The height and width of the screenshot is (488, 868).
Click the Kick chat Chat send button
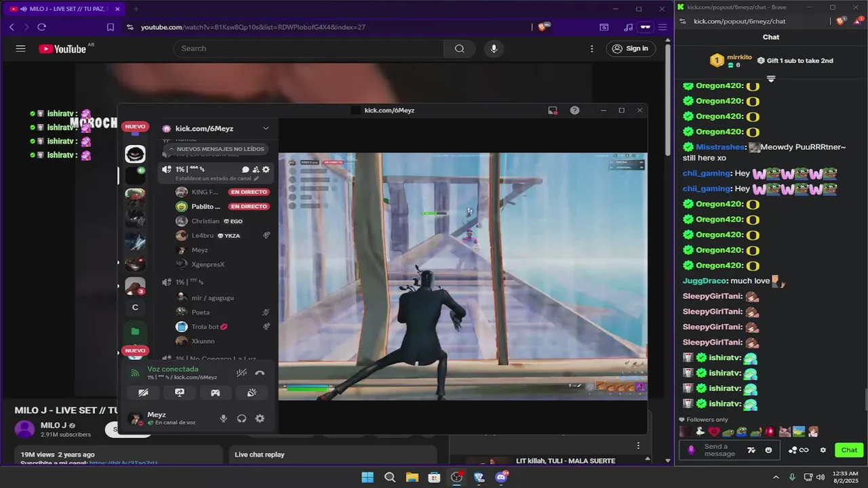click(849, 450)
